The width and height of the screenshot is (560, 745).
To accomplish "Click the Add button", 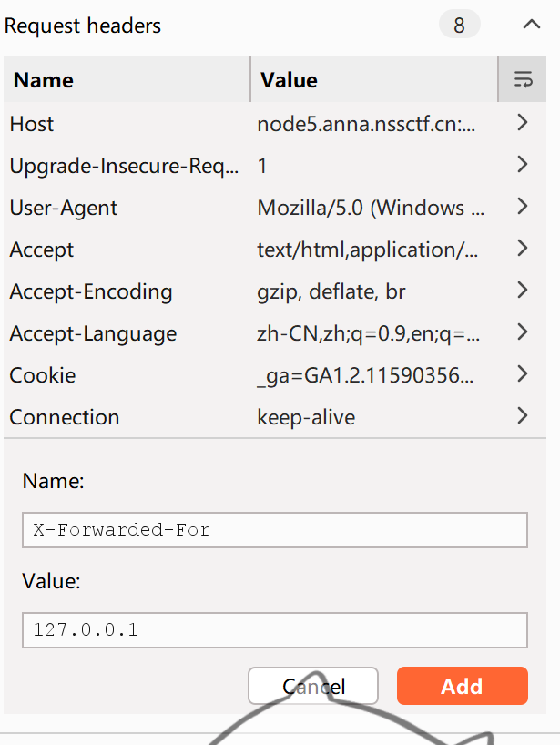I will point(462,686).
